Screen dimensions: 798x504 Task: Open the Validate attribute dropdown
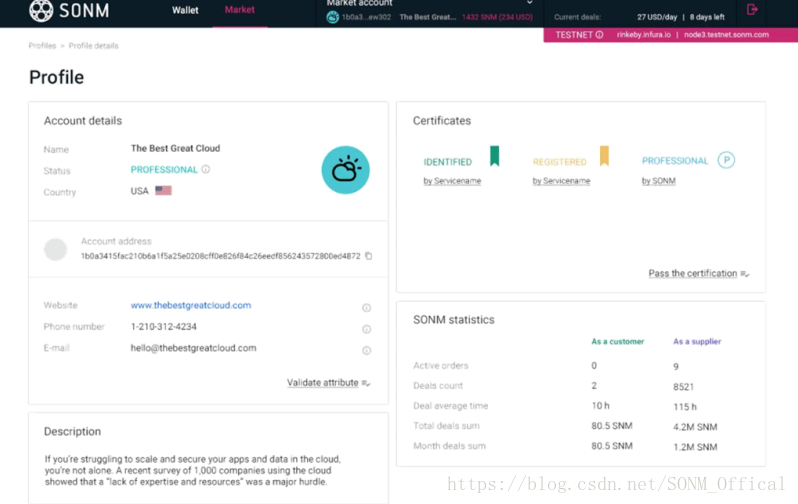click(x=328, y=382)
